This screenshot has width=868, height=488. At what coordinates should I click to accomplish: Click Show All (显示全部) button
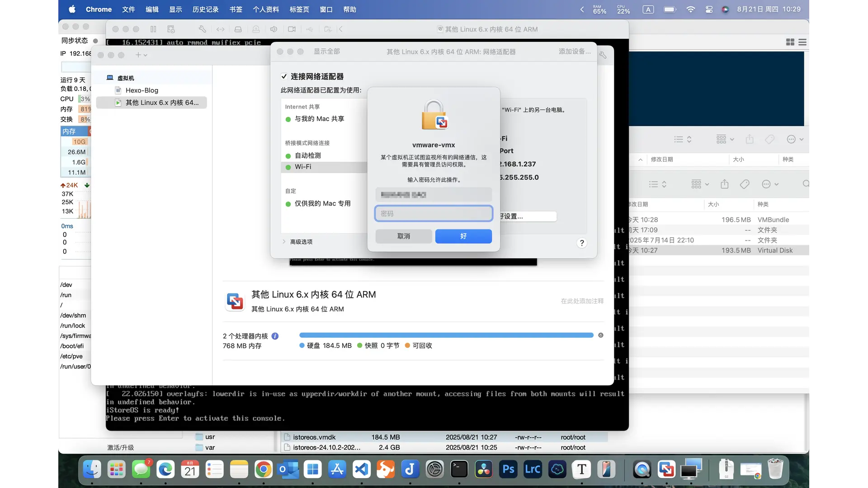pos(327,52)
